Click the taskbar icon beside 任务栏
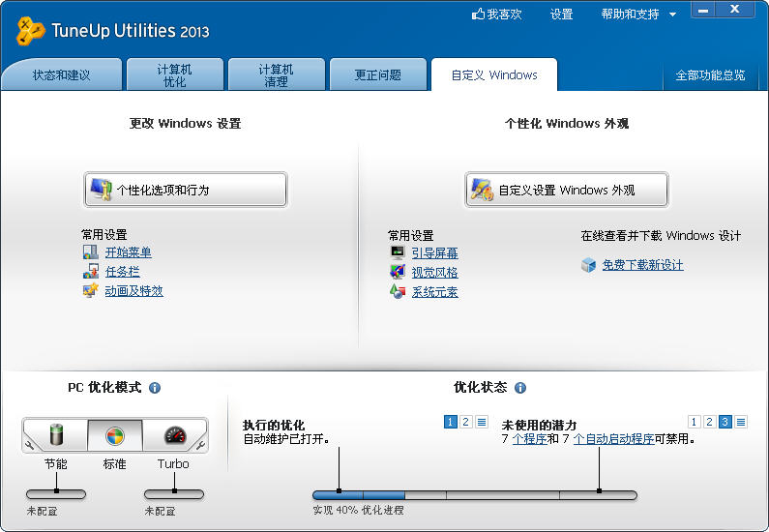The height and width of the screenshot is (532, 769). tap(90, 271)
